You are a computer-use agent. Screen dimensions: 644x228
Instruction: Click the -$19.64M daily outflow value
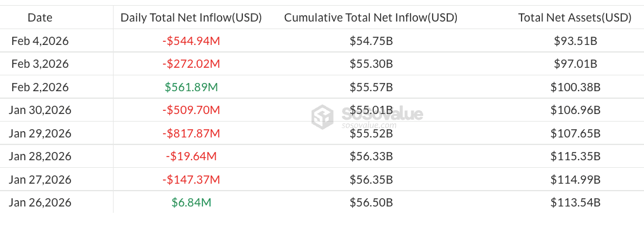[191, 156]
